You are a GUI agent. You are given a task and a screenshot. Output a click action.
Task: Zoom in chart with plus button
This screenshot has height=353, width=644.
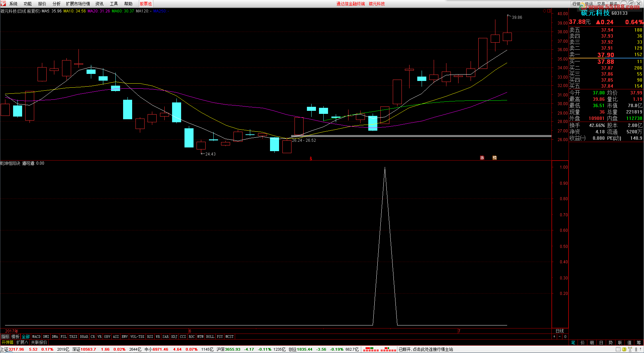pyautogui.click(x=554, y=337)
